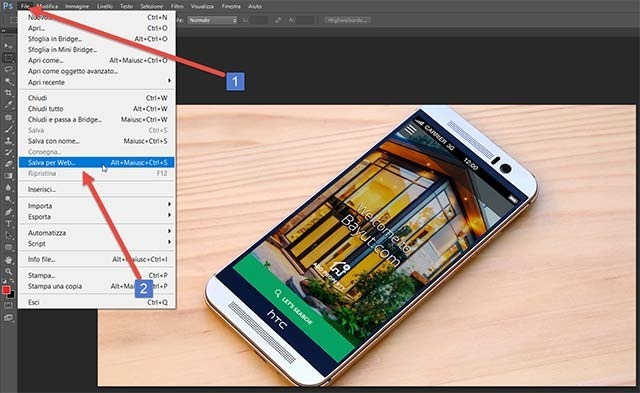Choose Sfoglia in Mini Bridge entry
Image resolution: width=640 pixels, height=393 pixels.
pos(96,49)
